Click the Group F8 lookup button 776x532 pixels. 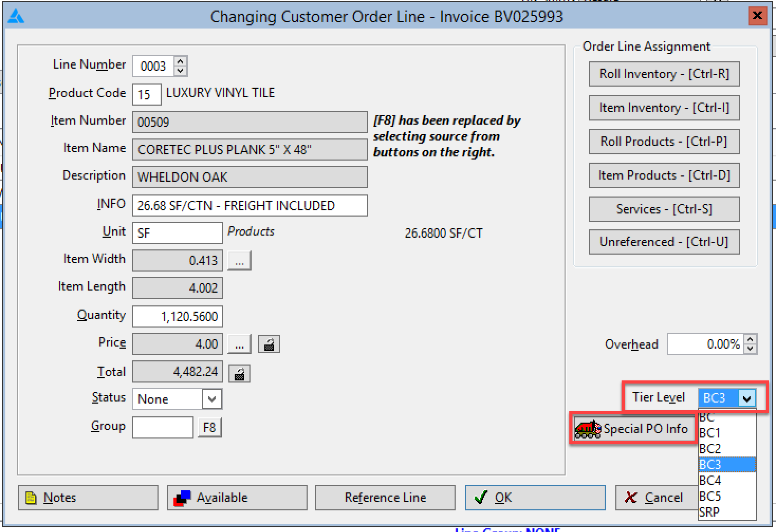(209, 427)
